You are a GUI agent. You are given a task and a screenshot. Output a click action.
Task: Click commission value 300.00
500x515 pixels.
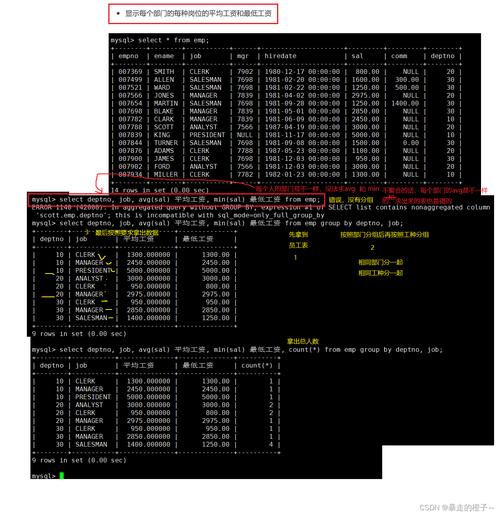click(407, 80)
